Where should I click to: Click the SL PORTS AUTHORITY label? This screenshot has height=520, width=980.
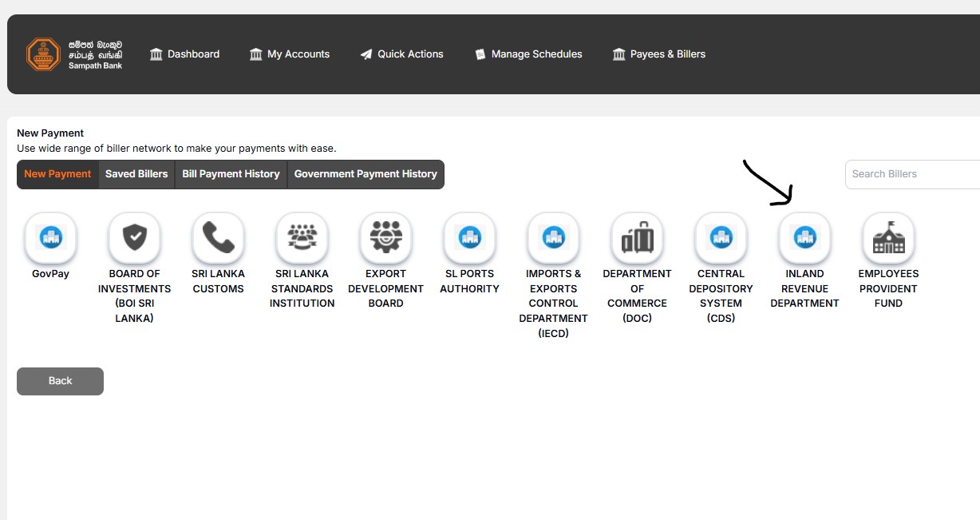[470, 281]
